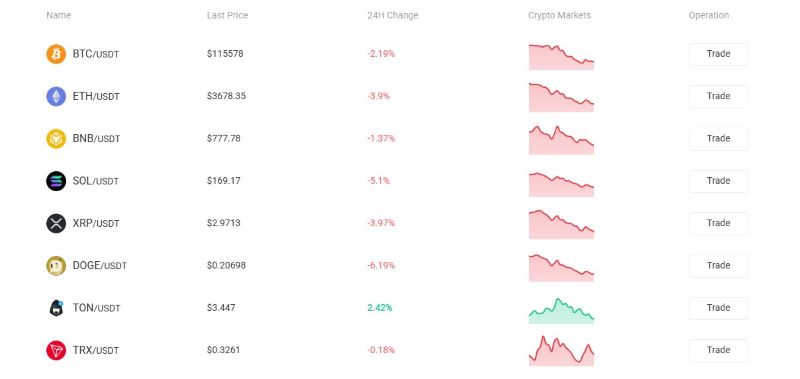Open Trade for ETH/USDT
Viewport: 800px width, 379px height.
(x=718, y=96)
